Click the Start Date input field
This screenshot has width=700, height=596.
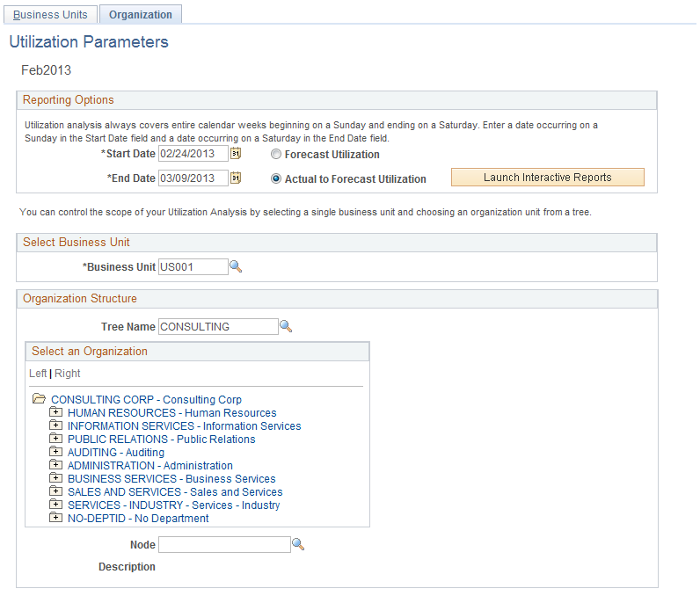pyautogui.click(x=193, y=154)
